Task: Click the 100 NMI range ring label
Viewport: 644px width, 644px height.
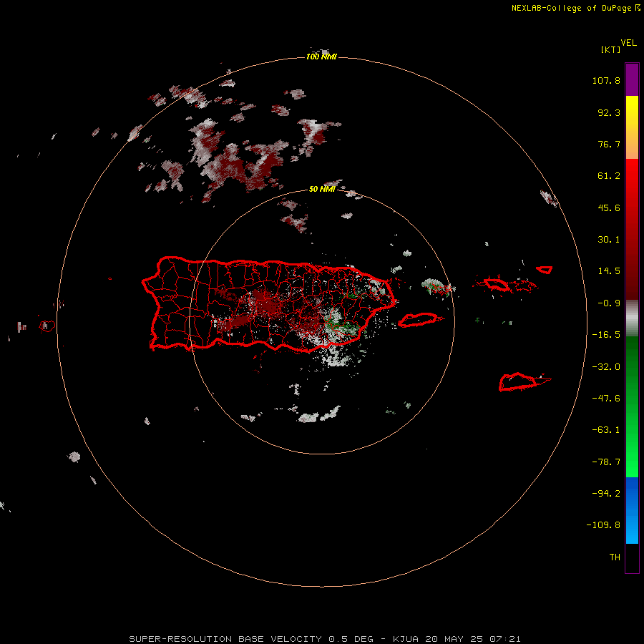Action: tap(321, 57)
